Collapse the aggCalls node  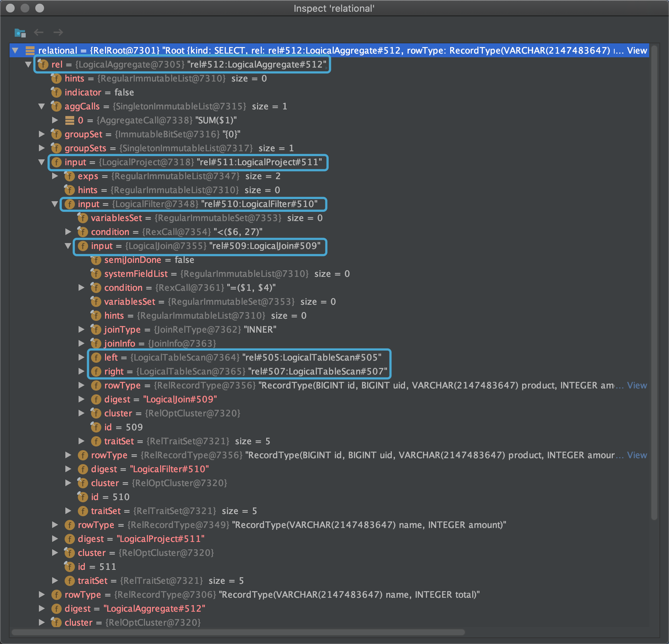(41, 106)
